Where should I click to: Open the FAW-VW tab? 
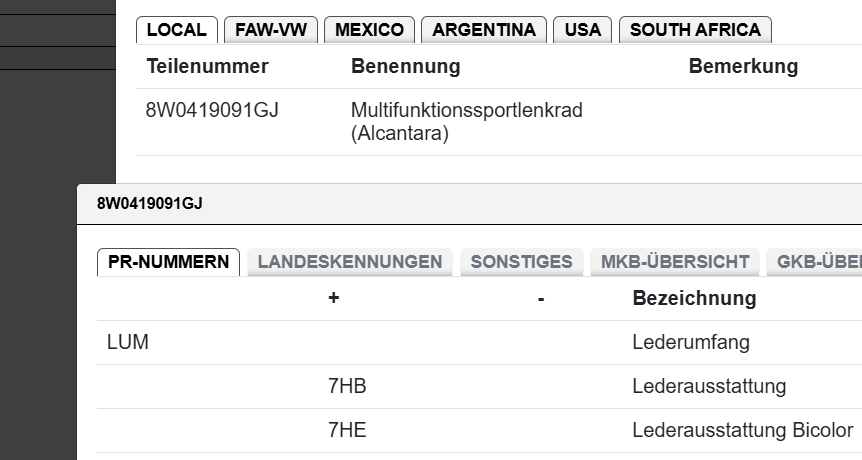tap(271, 30)
